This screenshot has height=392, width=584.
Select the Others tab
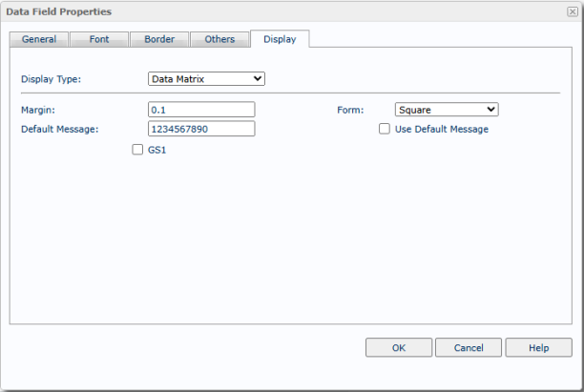point(219,39)
